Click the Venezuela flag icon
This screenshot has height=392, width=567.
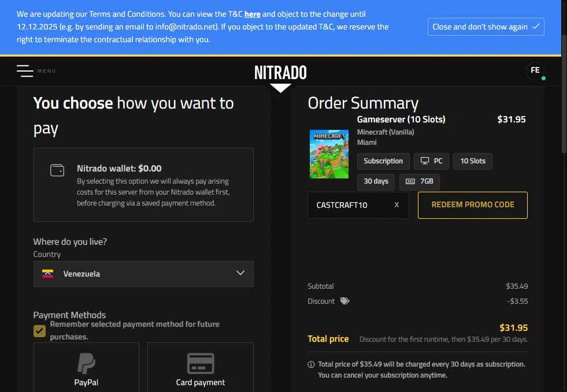(x=48, y=274)
